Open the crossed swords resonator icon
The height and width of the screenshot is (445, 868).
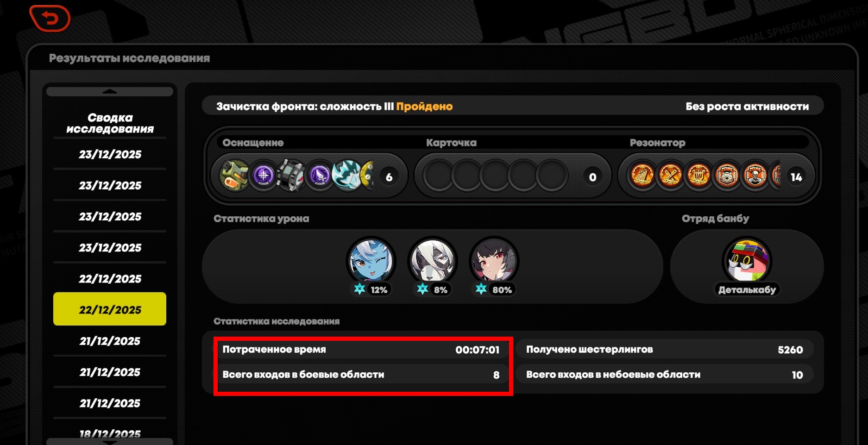[670, 176]
